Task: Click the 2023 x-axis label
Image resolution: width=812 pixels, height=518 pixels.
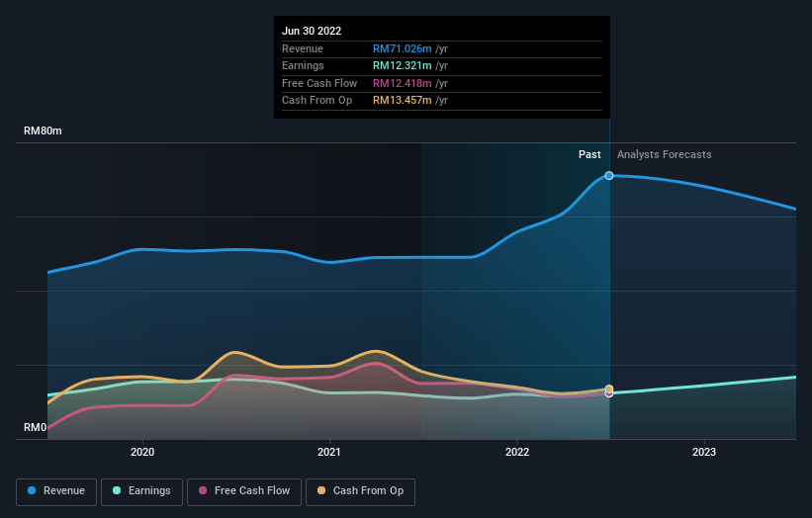Action: point(704,452)
